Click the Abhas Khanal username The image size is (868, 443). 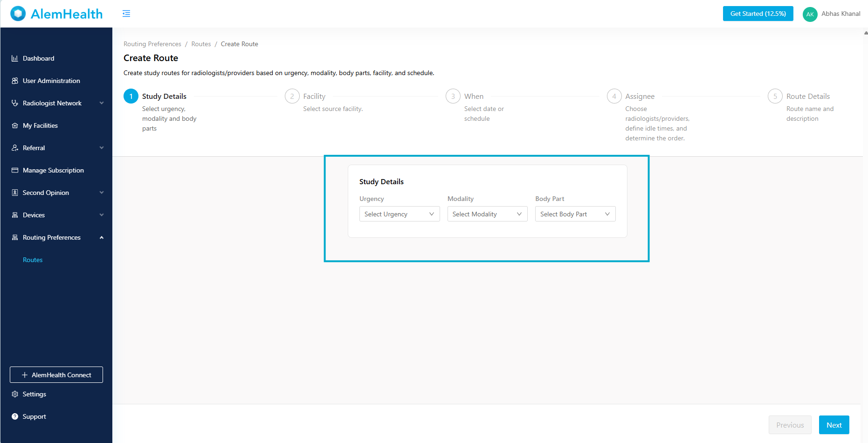tap(840, 14)
